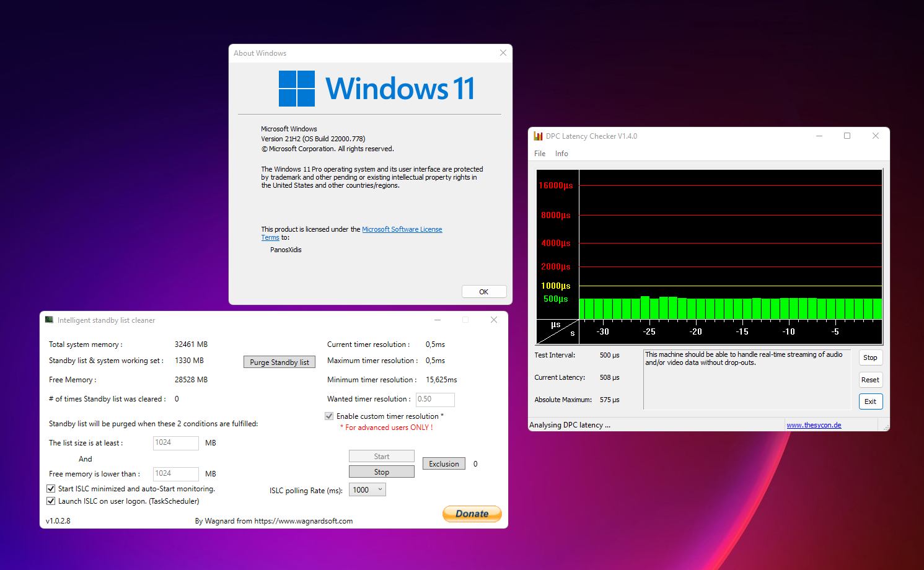
Task: Click the Current Latency value 508 µs
Action: click(x=610, y=377)
